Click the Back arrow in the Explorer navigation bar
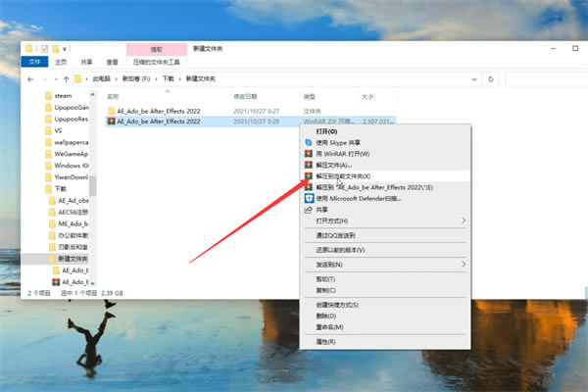Screen dimensions: 588x392 click(x=30, y=79)
